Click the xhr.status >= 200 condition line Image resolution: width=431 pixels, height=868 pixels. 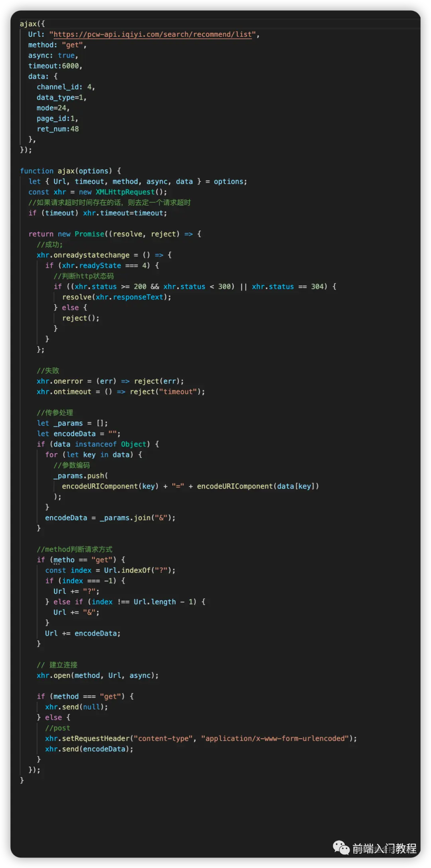(195, 286)
